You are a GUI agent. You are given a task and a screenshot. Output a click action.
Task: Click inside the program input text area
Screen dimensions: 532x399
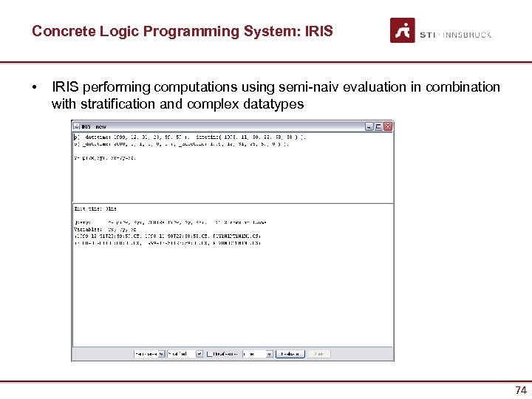pyautogui.click(x=233, y=168)
